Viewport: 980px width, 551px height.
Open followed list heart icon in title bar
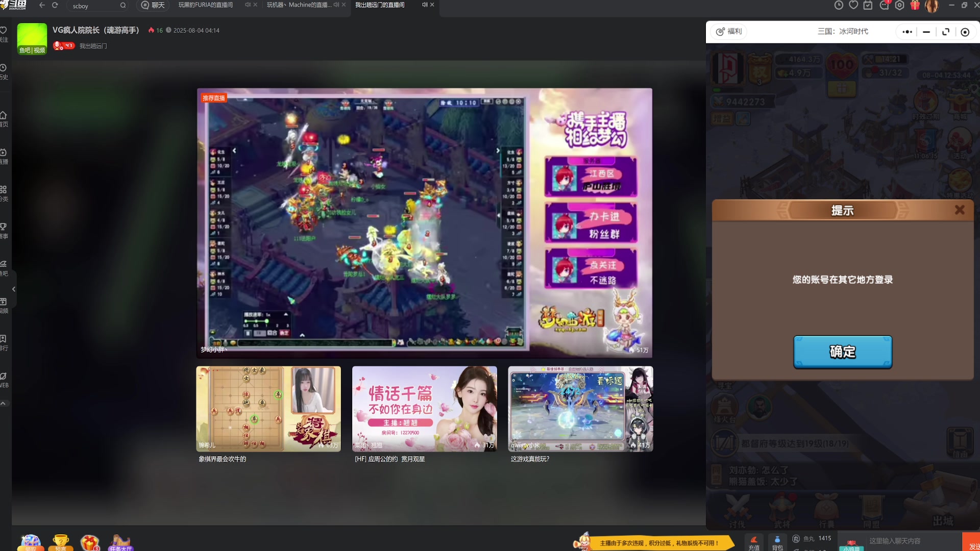pos(853,5)
